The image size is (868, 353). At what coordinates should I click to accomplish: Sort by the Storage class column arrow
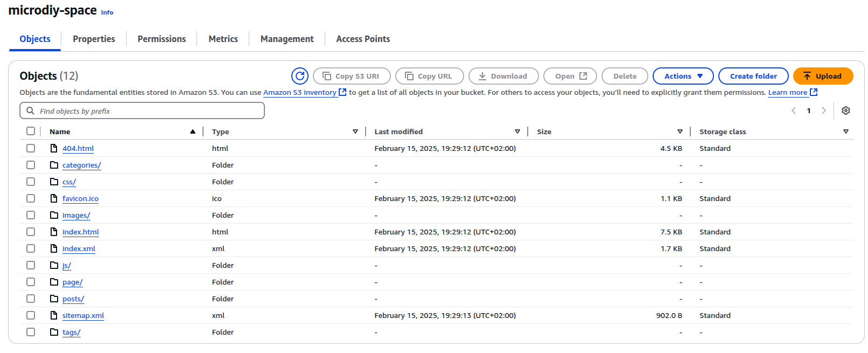point(845,131)
